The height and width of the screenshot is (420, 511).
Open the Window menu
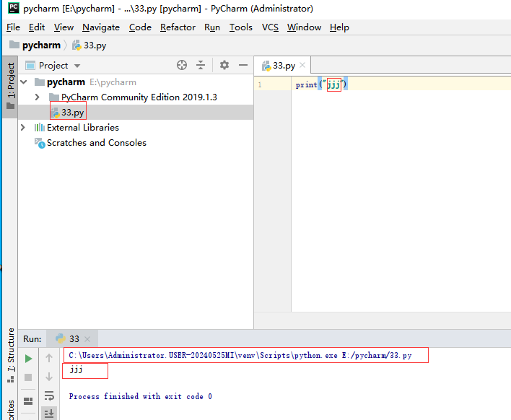(304, 27)
